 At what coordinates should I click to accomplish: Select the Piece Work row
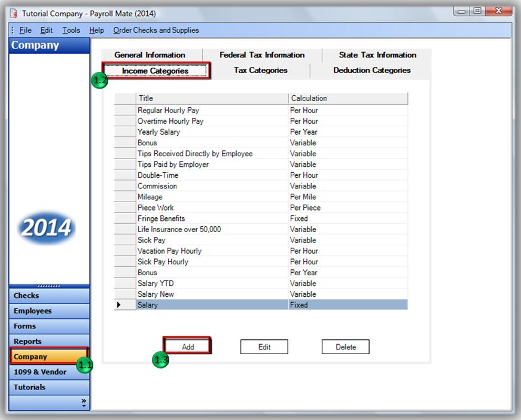coord(261,208)
